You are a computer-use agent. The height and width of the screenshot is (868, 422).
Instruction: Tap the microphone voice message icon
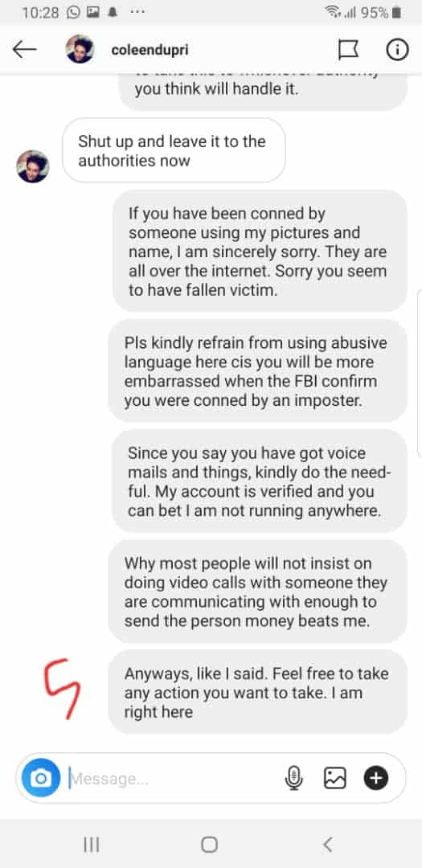(294, 778)
